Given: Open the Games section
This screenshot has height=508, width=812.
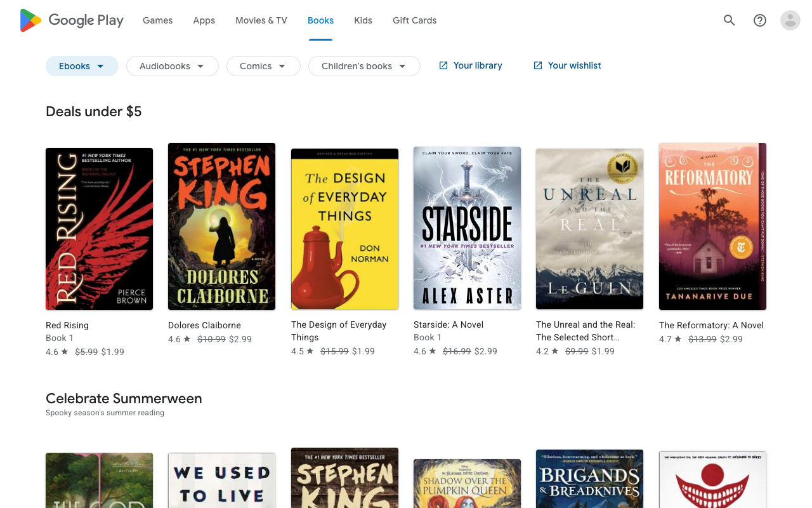Looking at the screenshot, I should coord(158,20).
